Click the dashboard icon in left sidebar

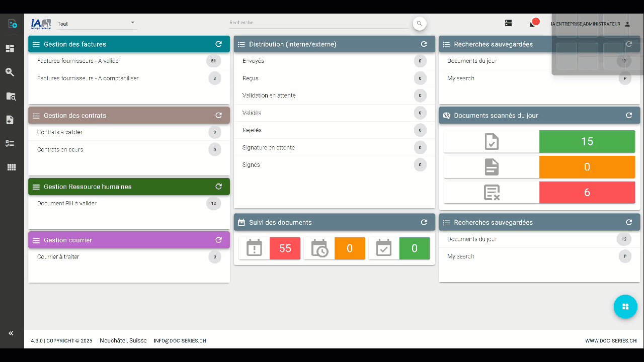tap(10, 49)
